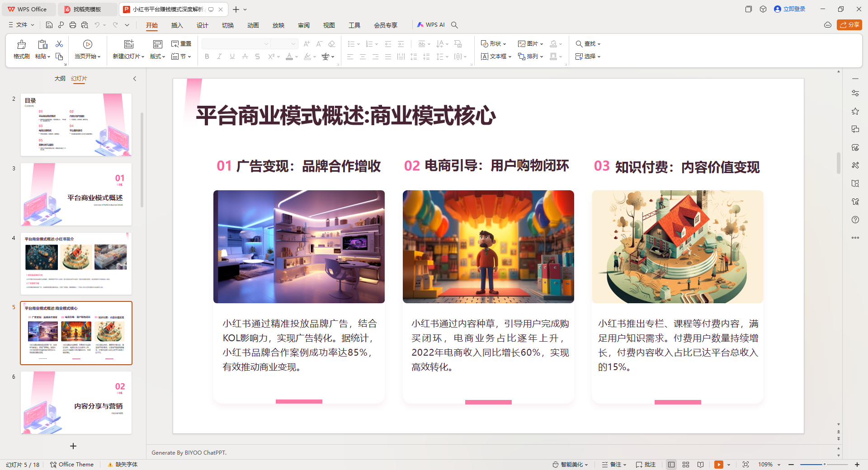Image resolution: width=868 pixels, height=470 pixels.
Task: Click the star icon in right sidebar
Action: 855,111
